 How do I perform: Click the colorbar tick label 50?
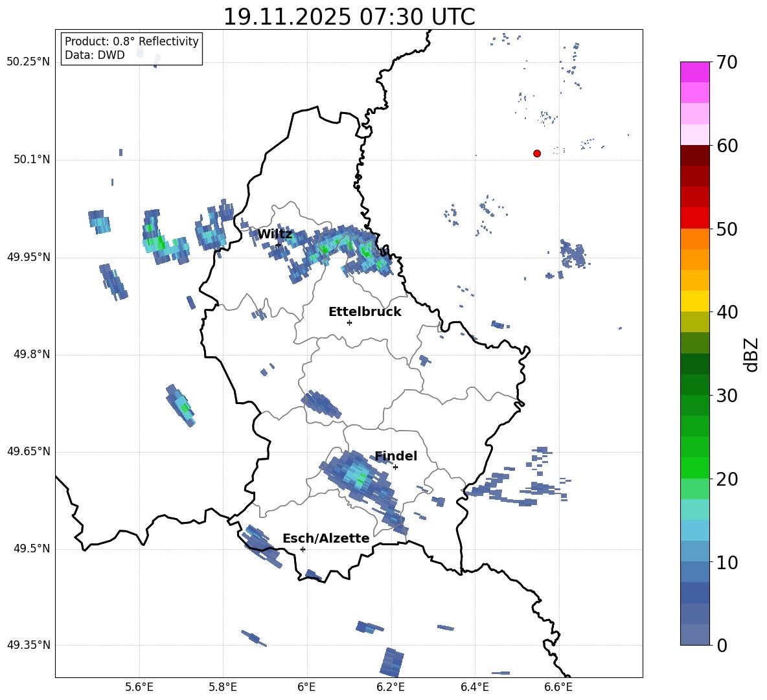pyautogui.click(x=727, y=229)
